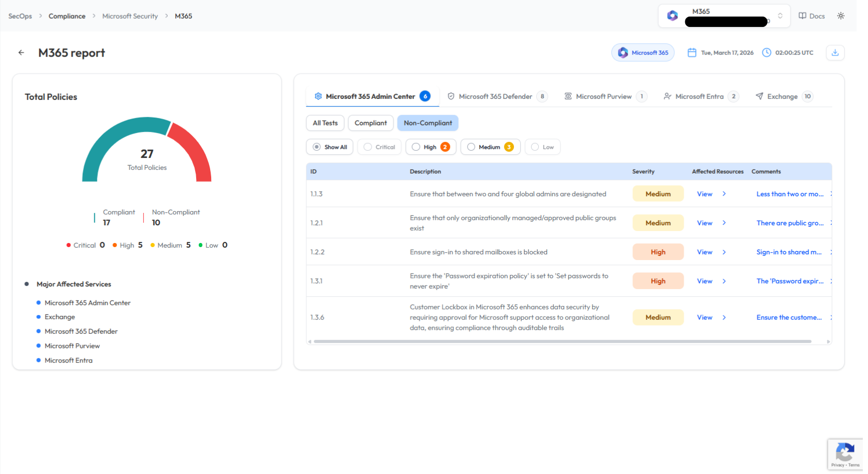Open the Exchange tab

(782, 96)
